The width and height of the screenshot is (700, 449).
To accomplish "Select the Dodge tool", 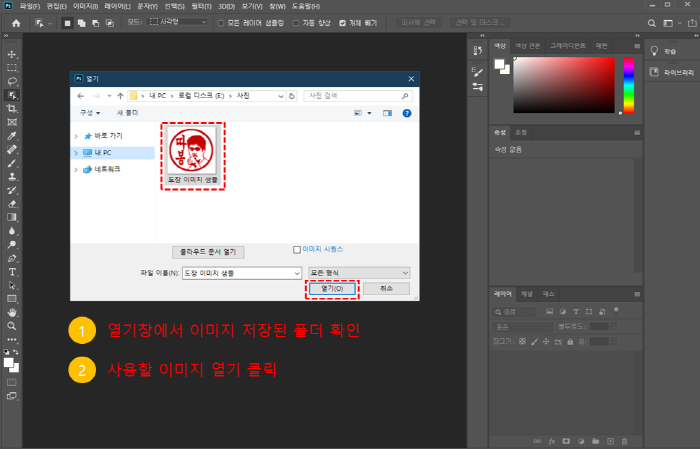I will click(x=12, y=245).
